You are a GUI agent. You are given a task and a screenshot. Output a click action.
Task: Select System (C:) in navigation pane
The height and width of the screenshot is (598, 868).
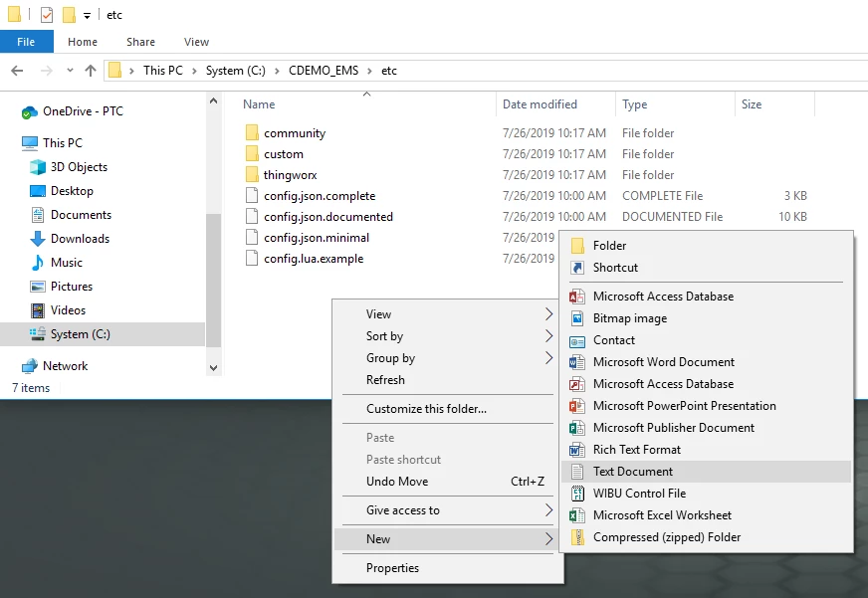point(103,334)
